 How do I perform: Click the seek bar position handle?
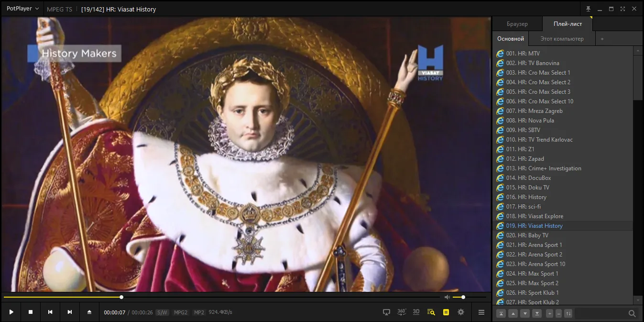121,297
